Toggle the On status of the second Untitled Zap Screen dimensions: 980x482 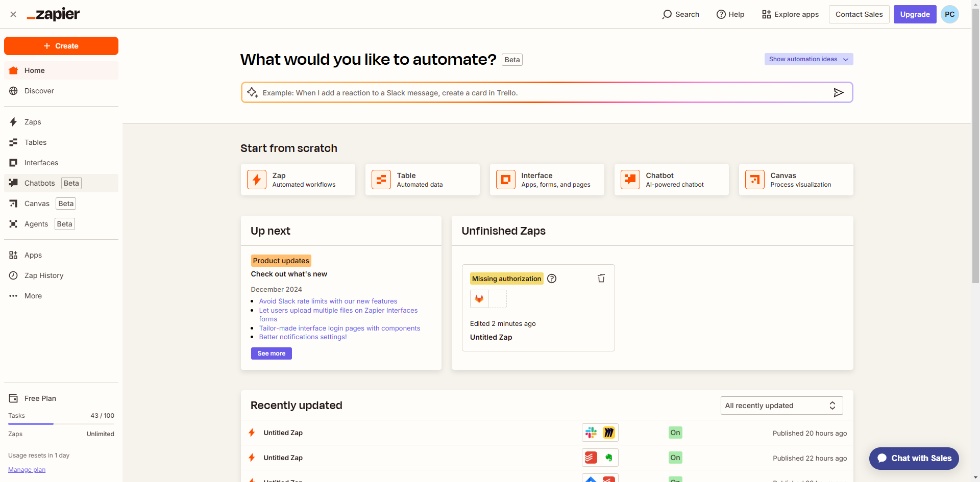coord(675,458)
